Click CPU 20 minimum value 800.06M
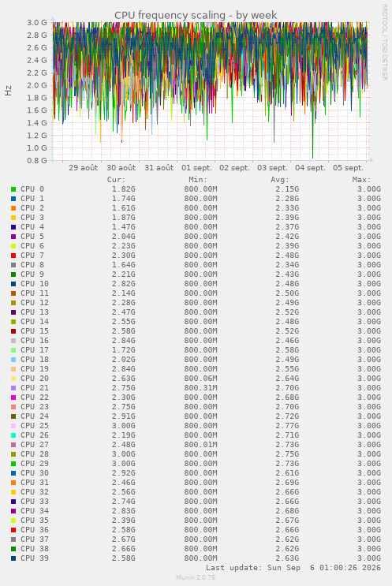 [x=200, y=379]
